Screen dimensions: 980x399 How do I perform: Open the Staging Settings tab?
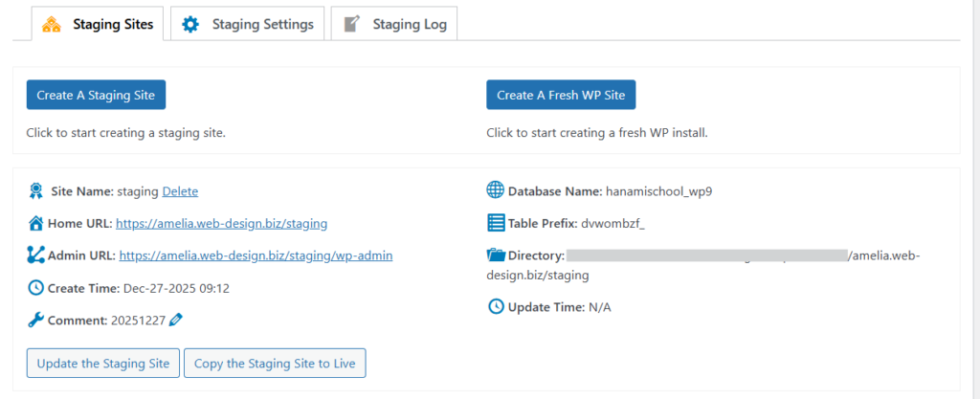coord(248,25)
